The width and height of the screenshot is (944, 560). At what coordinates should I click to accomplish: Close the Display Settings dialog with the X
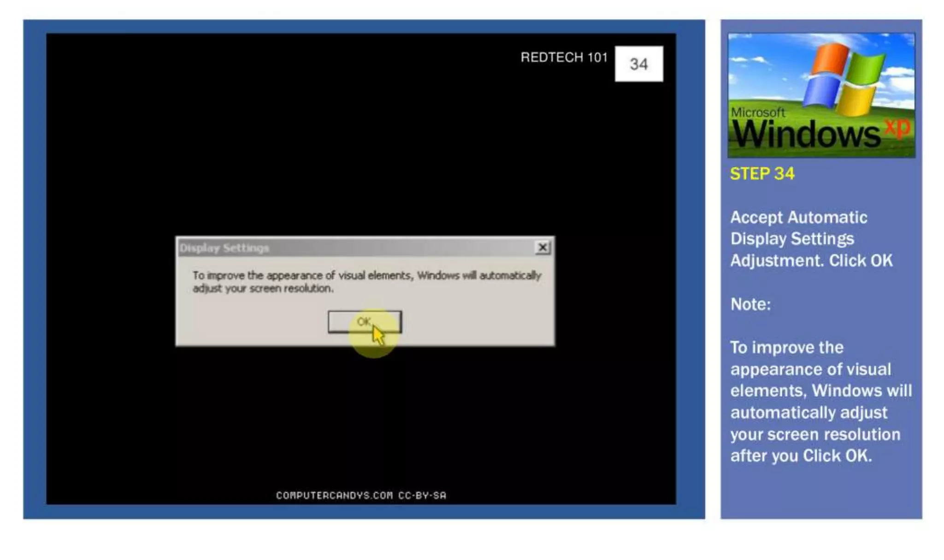(x=543, y=248)
